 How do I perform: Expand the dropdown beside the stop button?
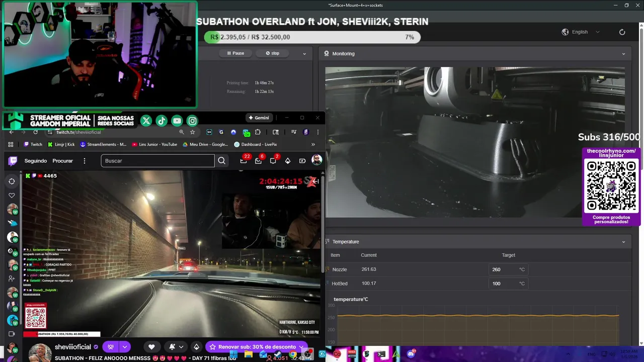pos(304,53)
